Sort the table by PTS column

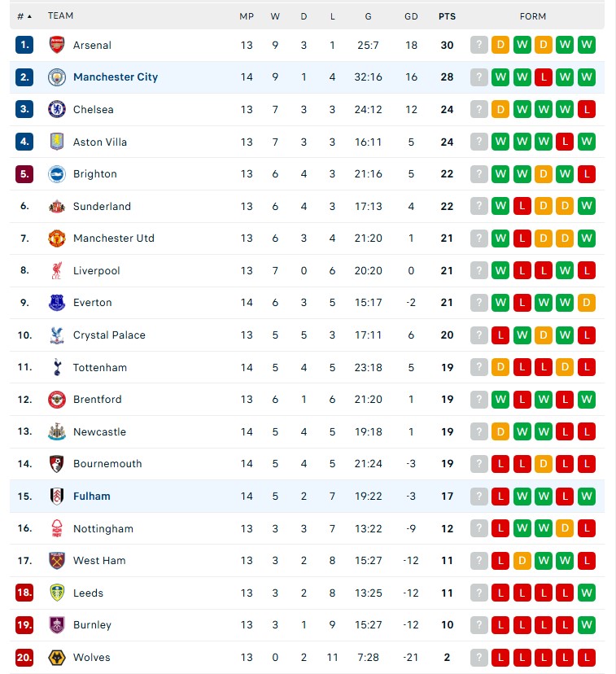[x=446, y=15]
